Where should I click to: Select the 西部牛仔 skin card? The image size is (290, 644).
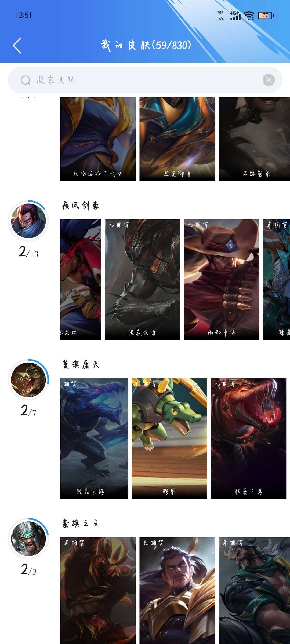pyautogui.click(x=222, y=280)
